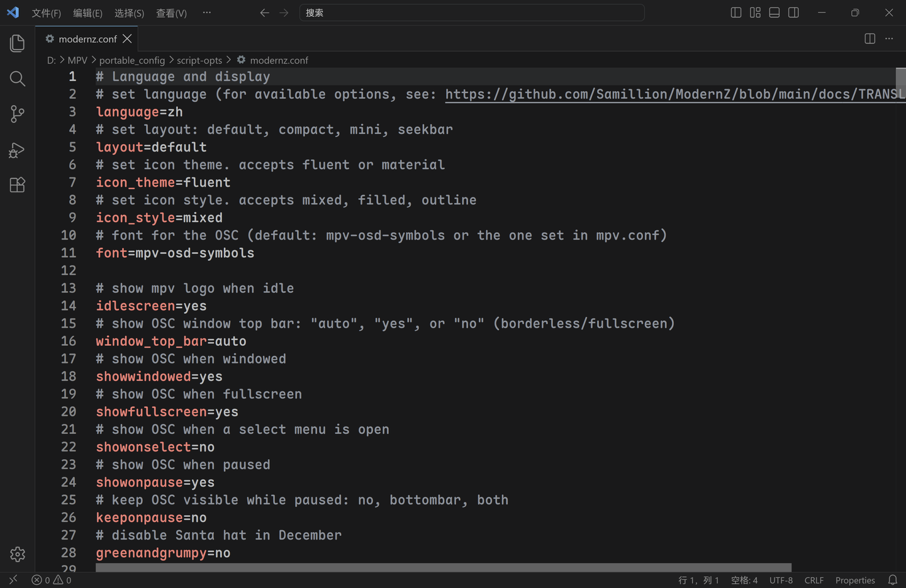Open the Customize Layout icon
Viewport: 906px width, 588px height.
click(x=756, y=13)
